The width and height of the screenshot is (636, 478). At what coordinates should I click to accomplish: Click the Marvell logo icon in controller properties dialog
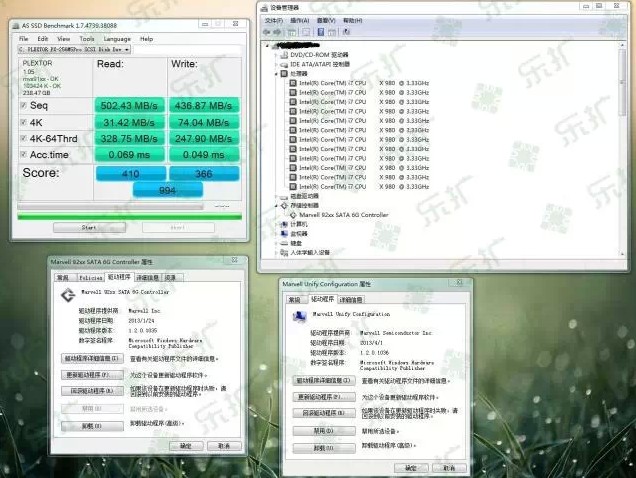tap(68, 295)
